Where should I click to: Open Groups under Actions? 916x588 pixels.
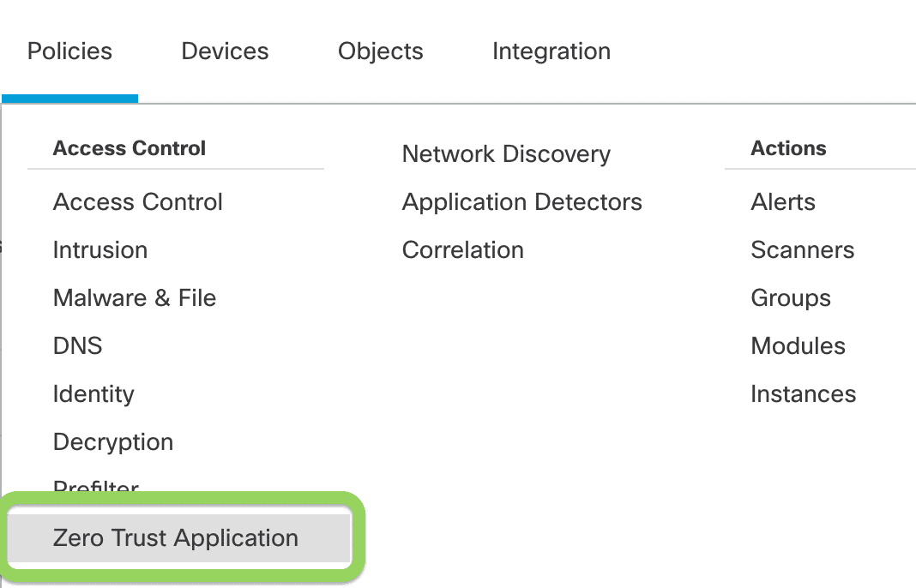pos(790,297)
